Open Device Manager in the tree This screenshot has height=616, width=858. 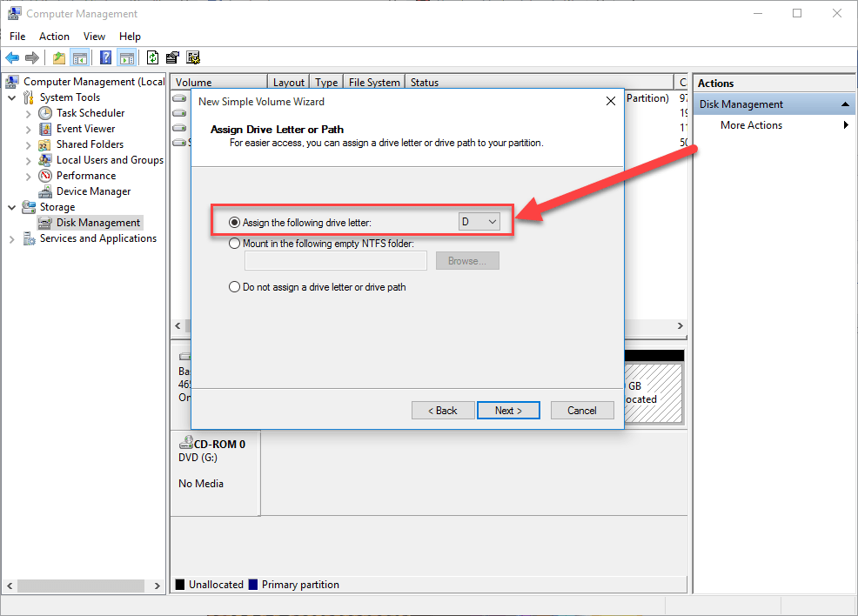click(x=93, y=191)
